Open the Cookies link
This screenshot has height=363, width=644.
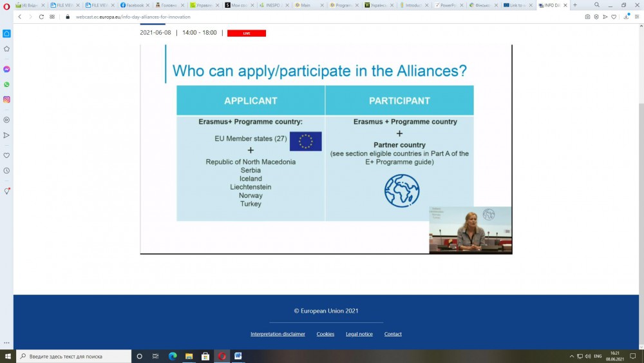(x=325, y=334)
